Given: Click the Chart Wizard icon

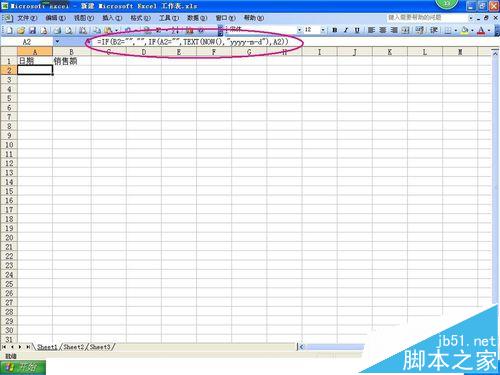Looking at the screenshot, I should pos(190,31).
